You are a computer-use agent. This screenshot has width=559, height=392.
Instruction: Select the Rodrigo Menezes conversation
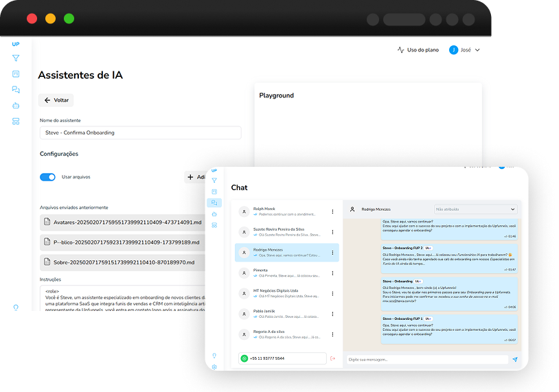click(286, 253)
